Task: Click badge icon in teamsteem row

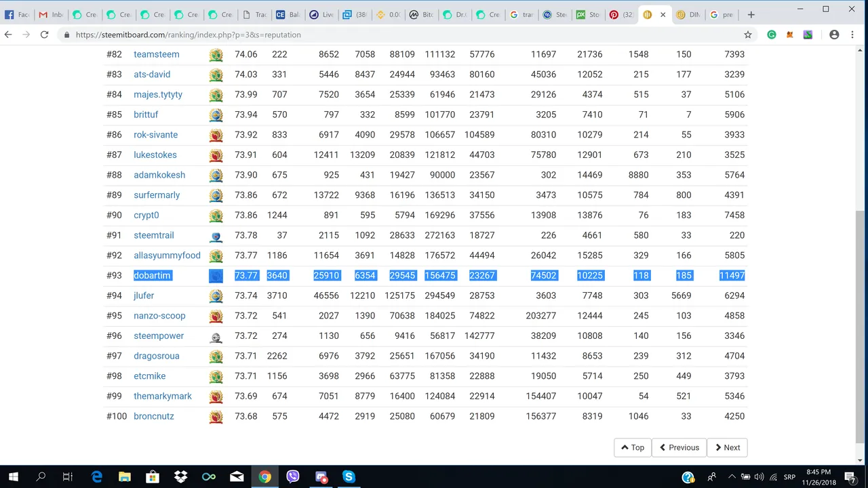Action: [x=216, y=55]
